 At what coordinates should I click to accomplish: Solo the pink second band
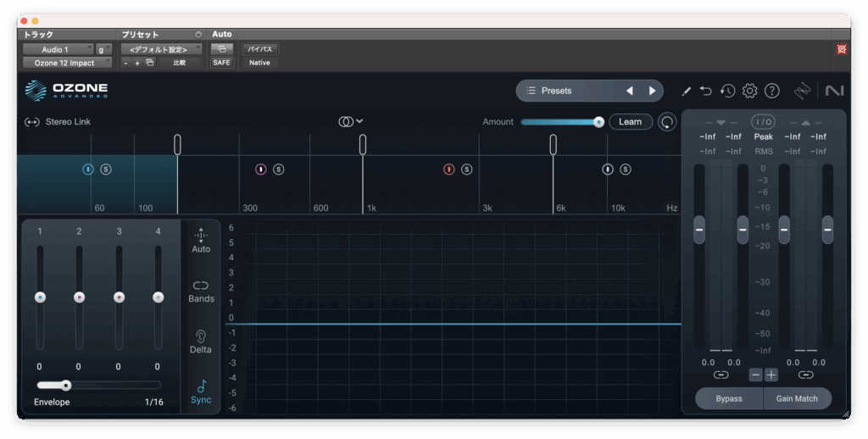click(279, 169)
